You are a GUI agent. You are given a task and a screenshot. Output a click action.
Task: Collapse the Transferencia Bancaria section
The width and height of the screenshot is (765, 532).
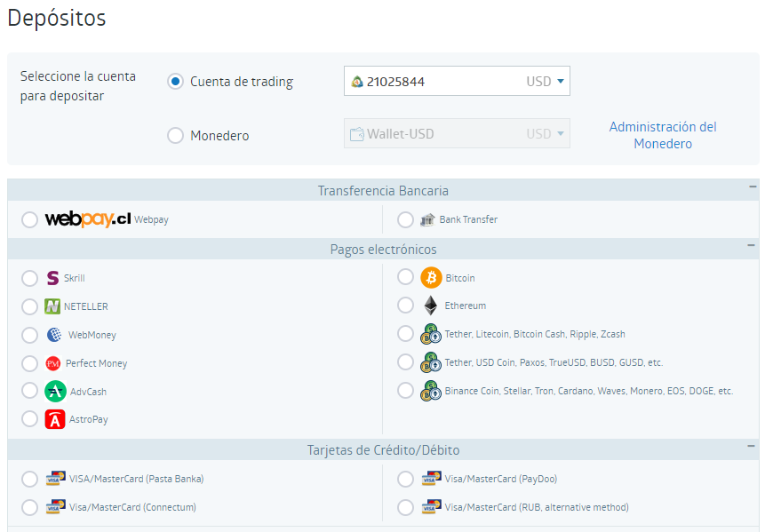pos(753,187)
